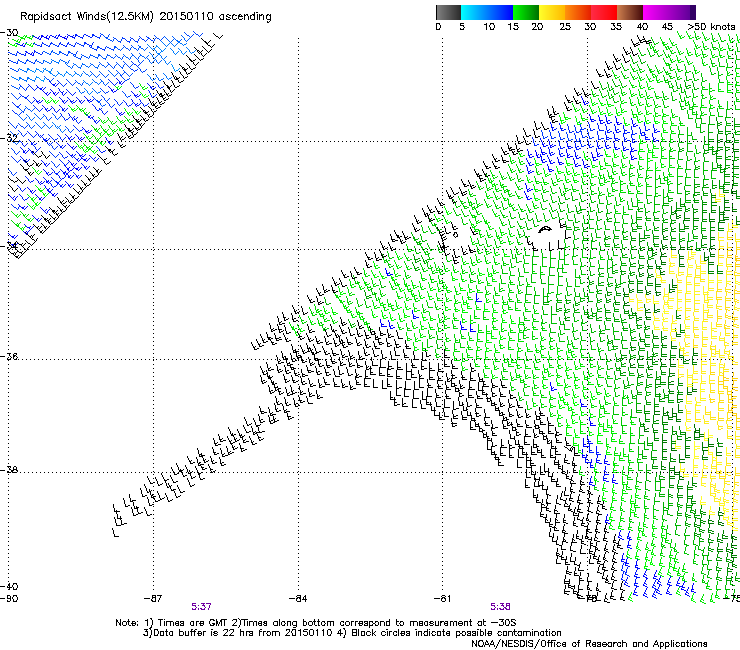Click the black arc contamination marker near -34
Image resolution: width=740 pixels, height=650 pixels.
(x=545, y=229)
